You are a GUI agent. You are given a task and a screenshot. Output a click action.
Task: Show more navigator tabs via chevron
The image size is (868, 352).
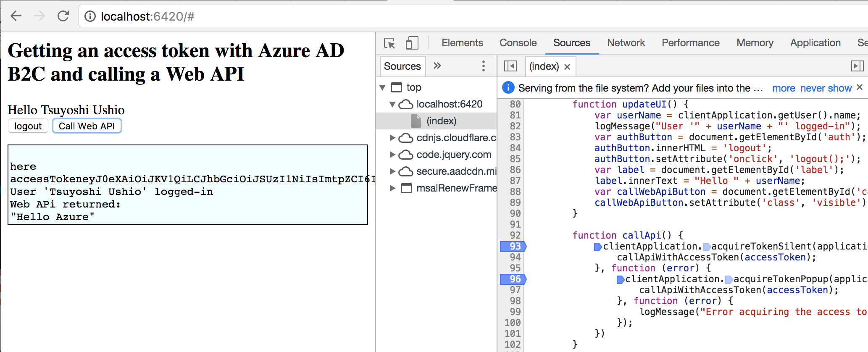point(437,66)
